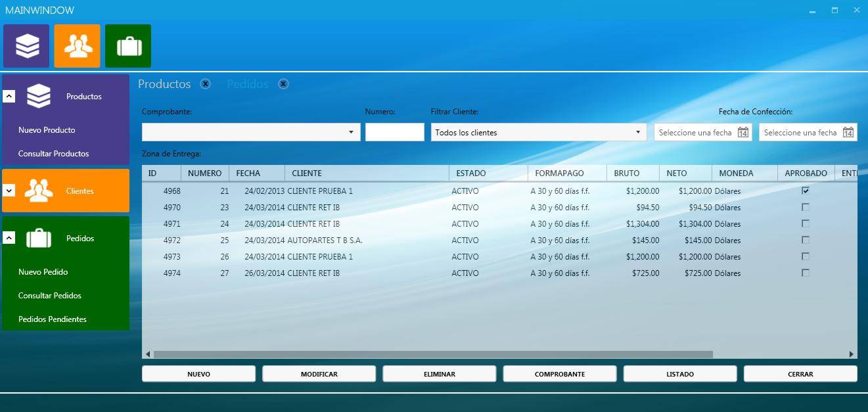
Task: Collapse the Pedidos sidebar section
Action: [9, 238]
